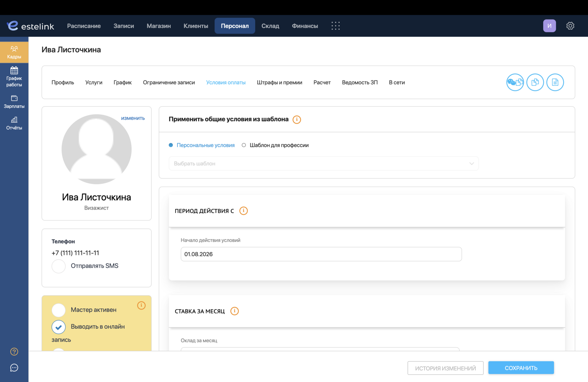Image resolution: width=588 pixels, height=382 pixels.
Task: Click info icon next to Ставка за месяц
Action: [x=234, y=311]
